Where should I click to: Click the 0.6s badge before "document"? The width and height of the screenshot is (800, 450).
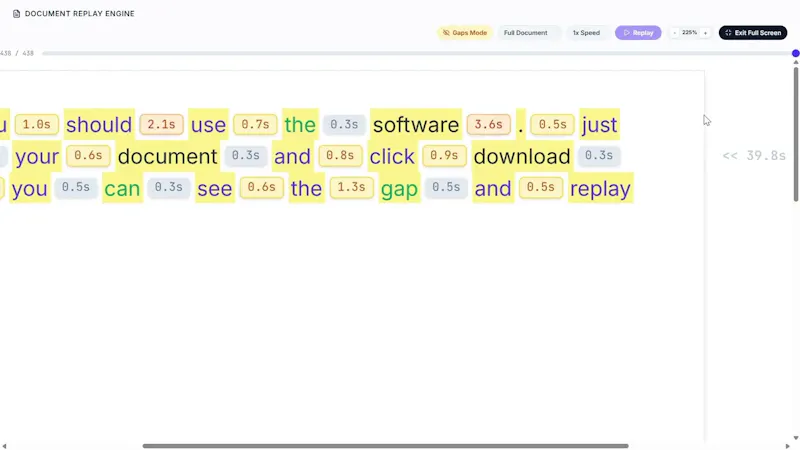pyautogui.click(x=88, y=156)
